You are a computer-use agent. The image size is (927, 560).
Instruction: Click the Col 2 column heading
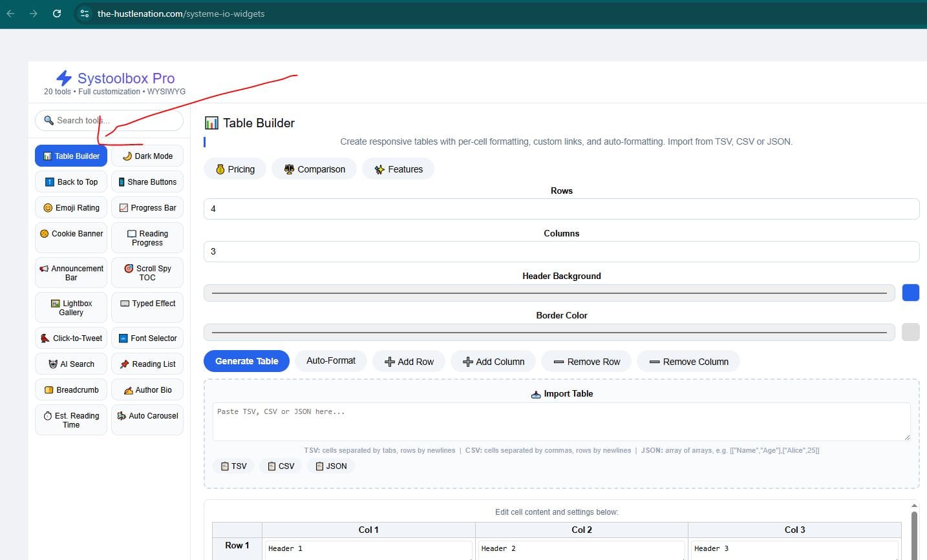coord(582,530)
